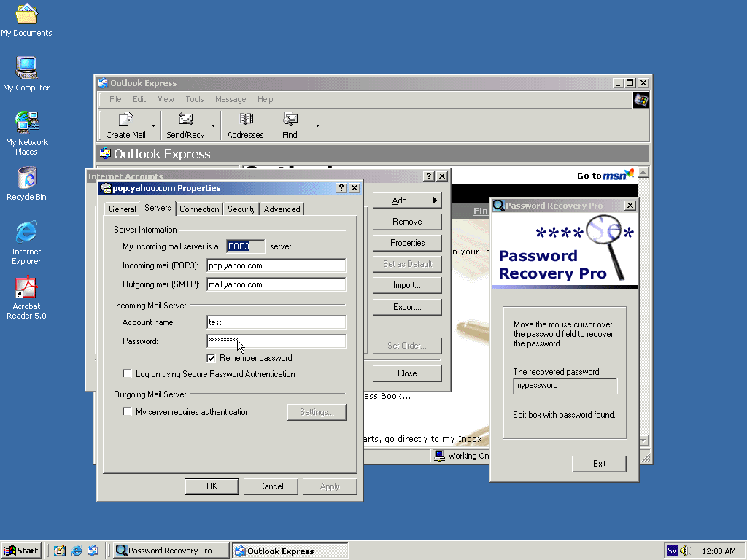Toggle Remember password checkbox
Viewport: 747px width, 560px height.
211,358
